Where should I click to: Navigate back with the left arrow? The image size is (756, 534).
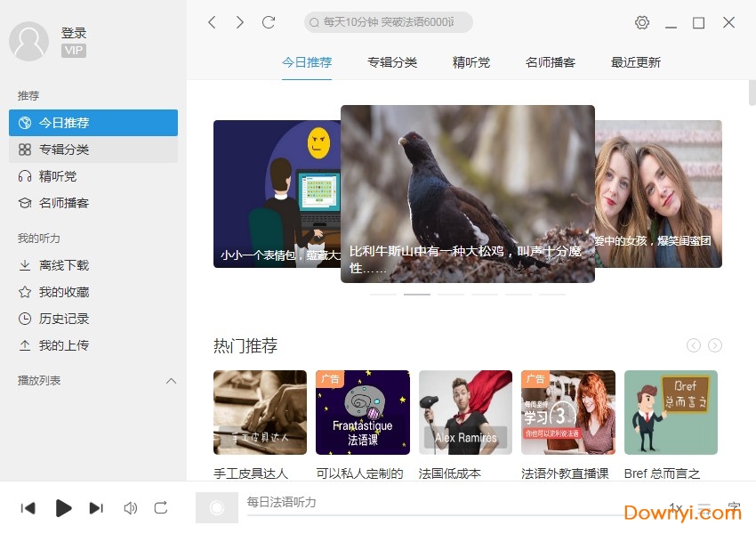click(212, 22)
